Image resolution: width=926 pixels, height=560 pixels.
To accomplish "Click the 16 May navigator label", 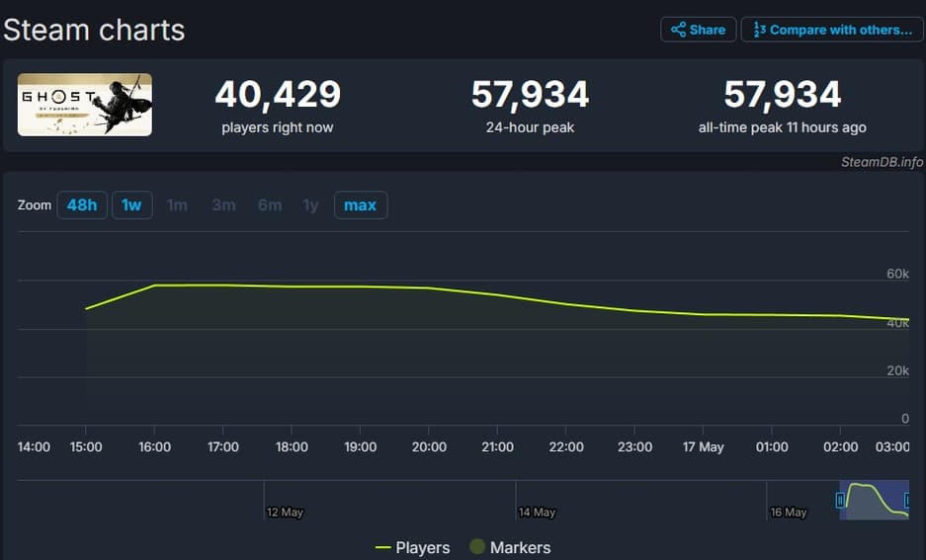I will pyautogui.click(x=789, y=513).
